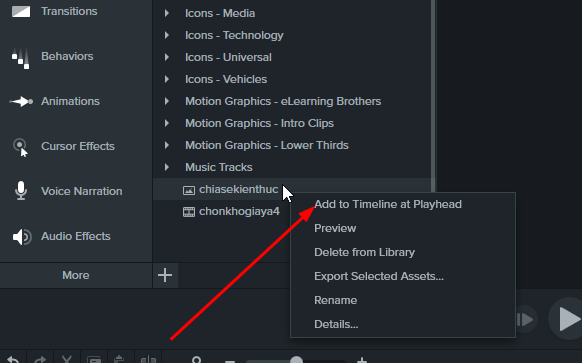Select Motion Graphics - eLearning Brothers label
The image size is (582, 363).
click(283, 101)
